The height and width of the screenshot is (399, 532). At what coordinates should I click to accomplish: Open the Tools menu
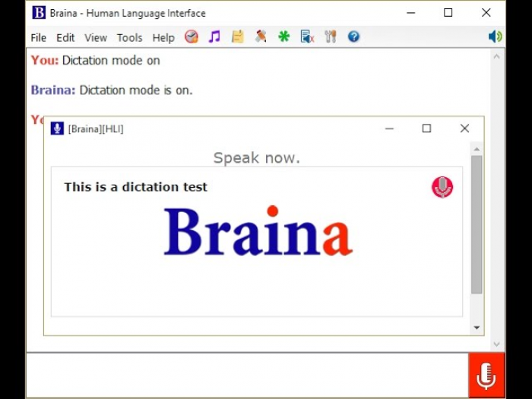pyautogui.click(x=129, y=37)
